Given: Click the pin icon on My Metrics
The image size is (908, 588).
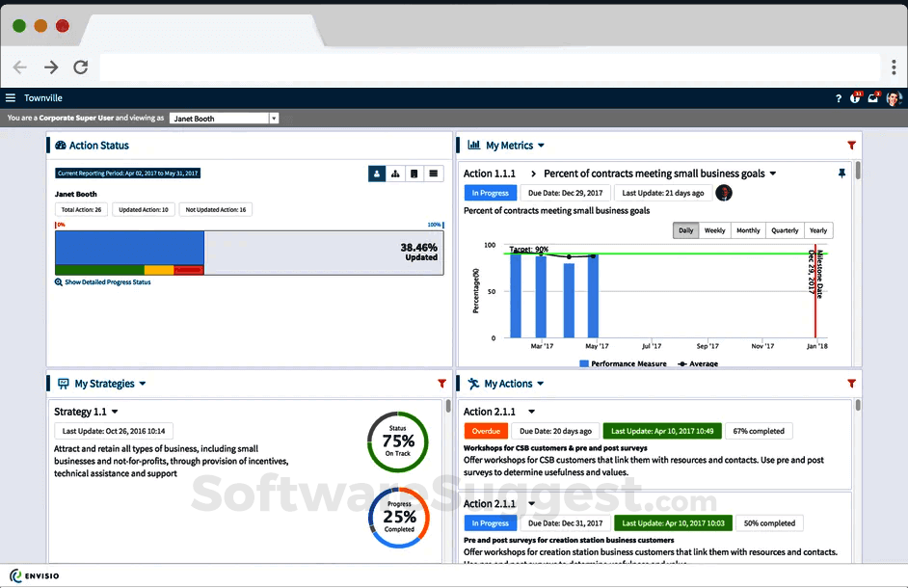Looking at the screenshot, I should pyautogui.click(x=841, y=173).
